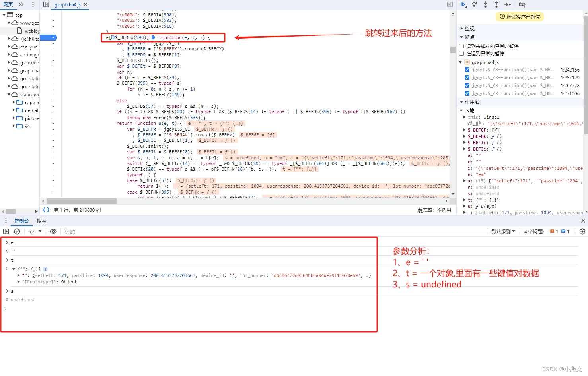The image size is (588, 376).
Task: Click the 调试程序已暂停 paused banner
Action: (520, 17)
